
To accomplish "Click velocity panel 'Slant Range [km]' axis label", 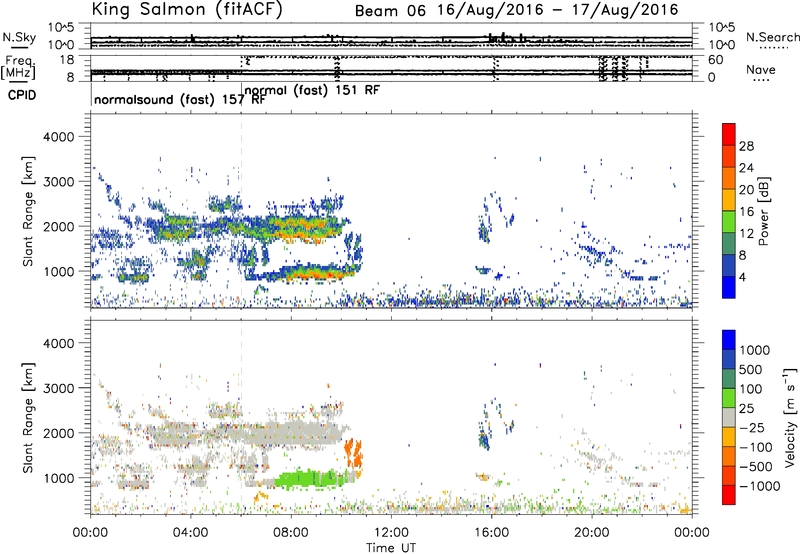I will point(28,417).
